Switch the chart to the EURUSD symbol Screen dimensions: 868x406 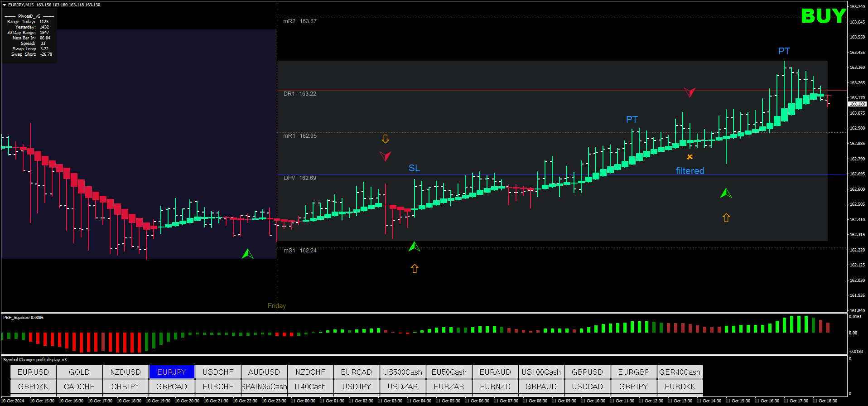point(33,372)
